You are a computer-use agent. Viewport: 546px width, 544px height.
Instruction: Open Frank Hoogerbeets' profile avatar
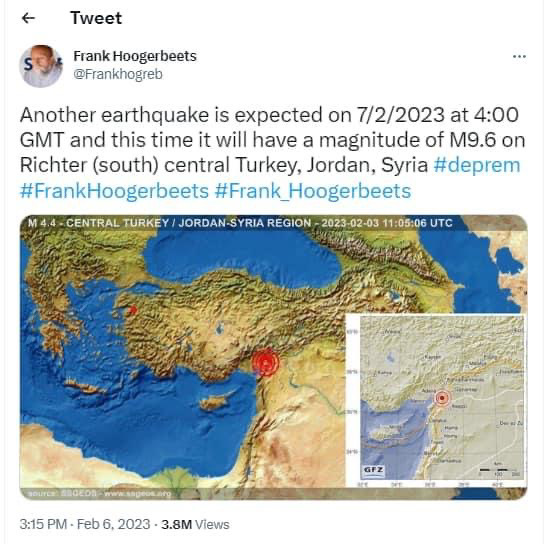click(41, 66)
